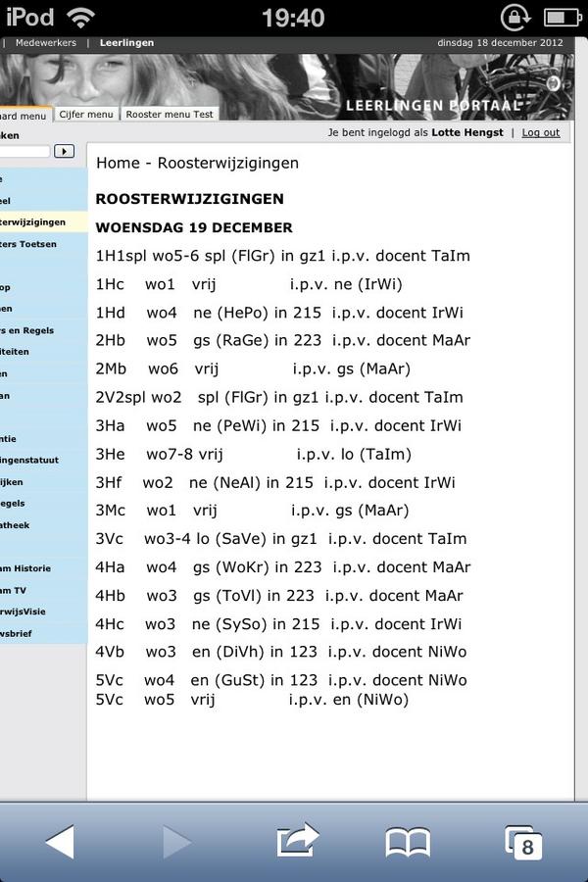Click the 3Hf wo2 ne (NeAl) row

[x=275, y=482]
